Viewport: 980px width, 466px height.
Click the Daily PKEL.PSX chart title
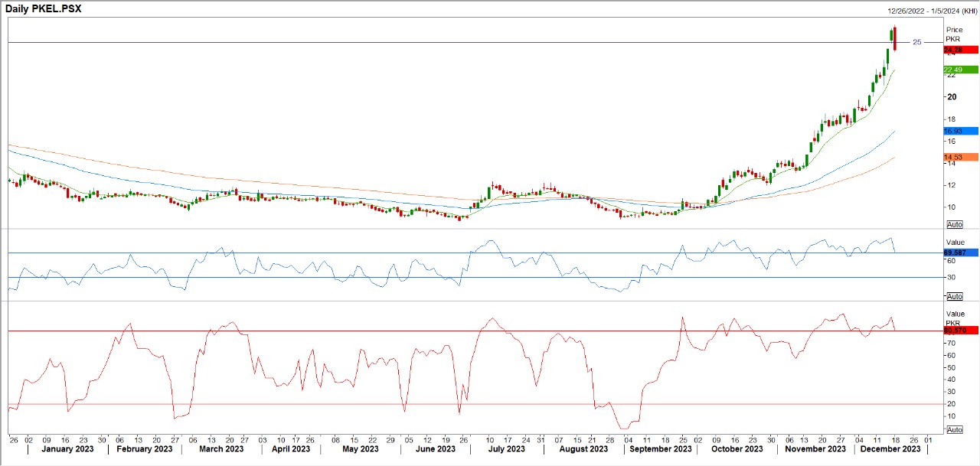coord(44,9)
